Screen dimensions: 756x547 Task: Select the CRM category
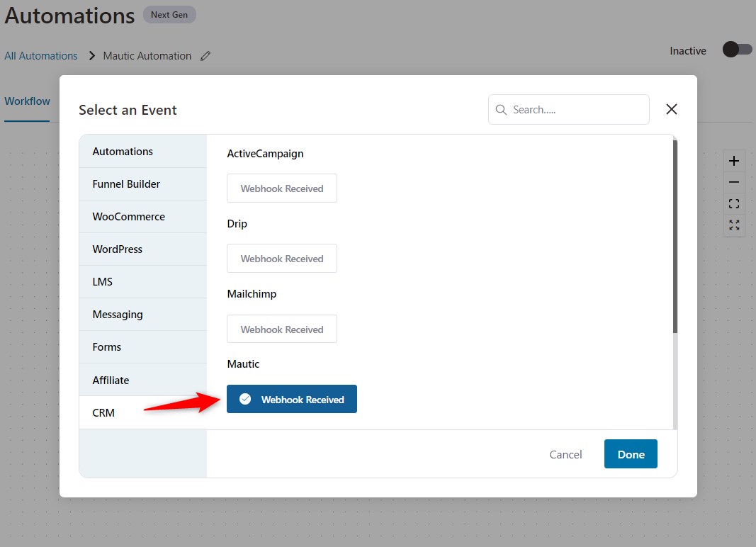pyautogui.click(x=142, y=413)
